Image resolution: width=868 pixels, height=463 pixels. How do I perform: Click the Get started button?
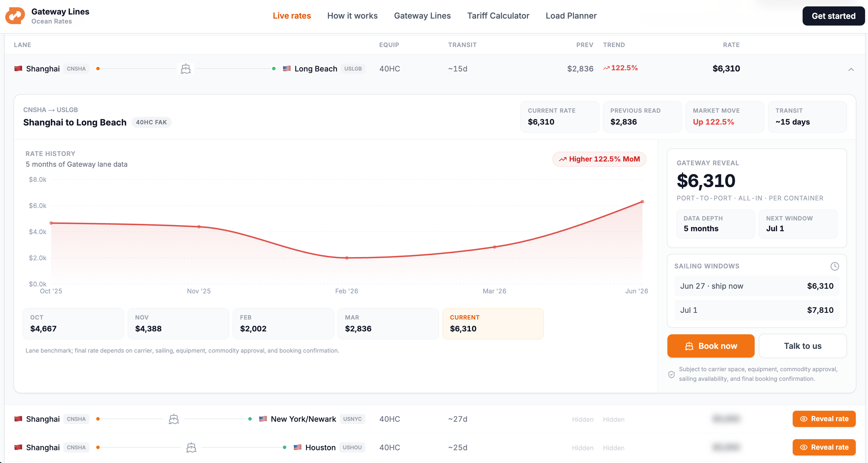point(834,16)
